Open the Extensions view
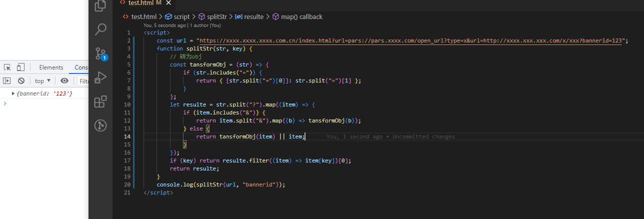The height and width of the screenshot is (219, 644). (100, 101)
